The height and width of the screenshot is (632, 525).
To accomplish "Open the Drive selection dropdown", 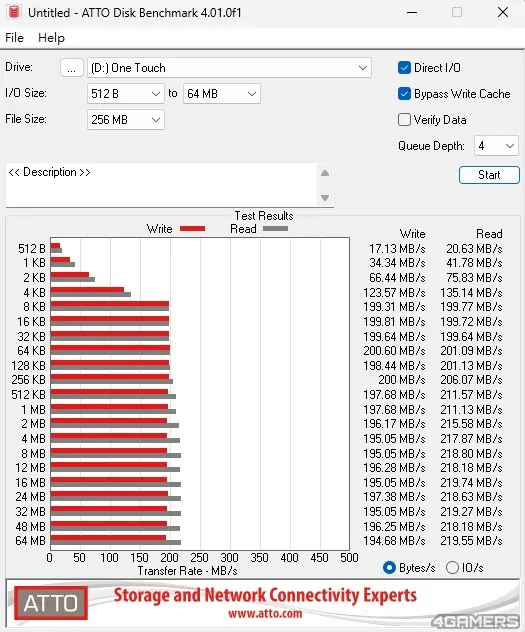I will (x=229, y=68).
